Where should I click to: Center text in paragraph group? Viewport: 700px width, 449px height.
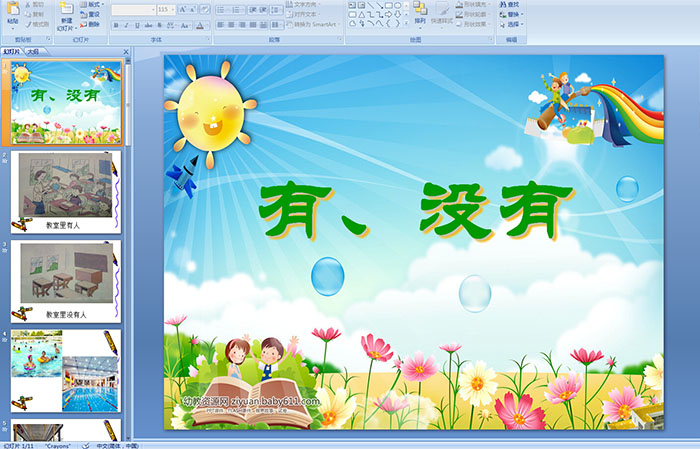(x=231, y=25)
